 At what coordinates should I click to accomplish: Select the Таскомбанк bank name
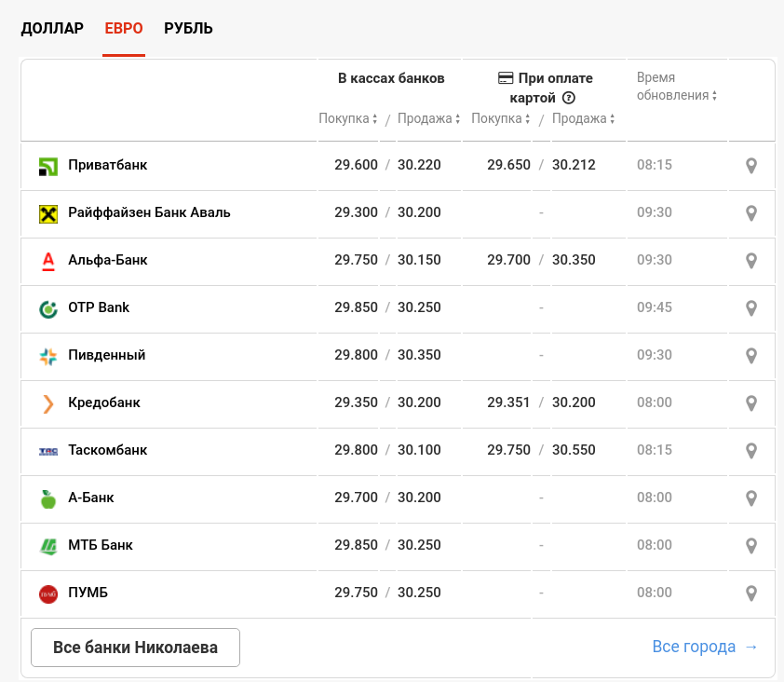107,451
